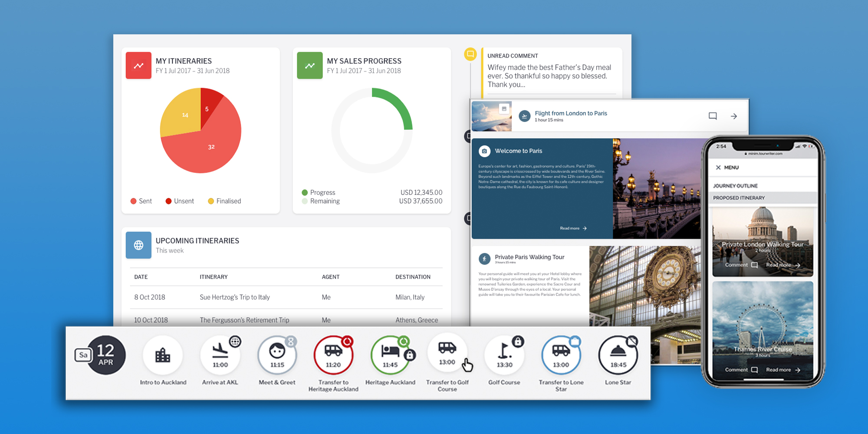Viewport: 868px width, 434px height.
Task: Open Sue Hertzog's Trip to Italy
Action: (x=234, y=297)
